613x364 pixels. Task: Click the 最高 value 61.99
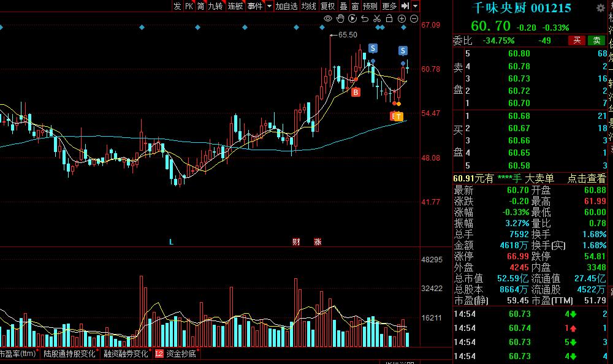coord(595,202)
